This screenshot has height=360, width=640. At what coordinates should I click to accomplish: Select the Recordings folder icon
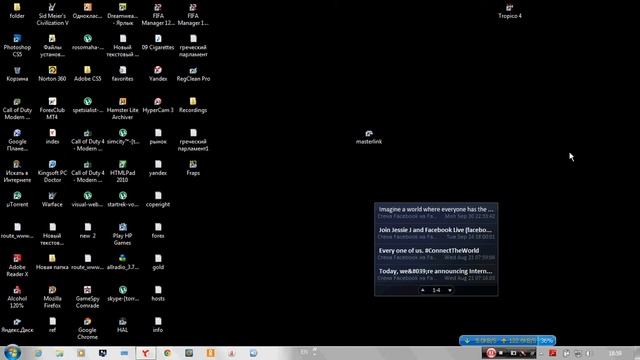pyautogui.click(x=193, y=105)
